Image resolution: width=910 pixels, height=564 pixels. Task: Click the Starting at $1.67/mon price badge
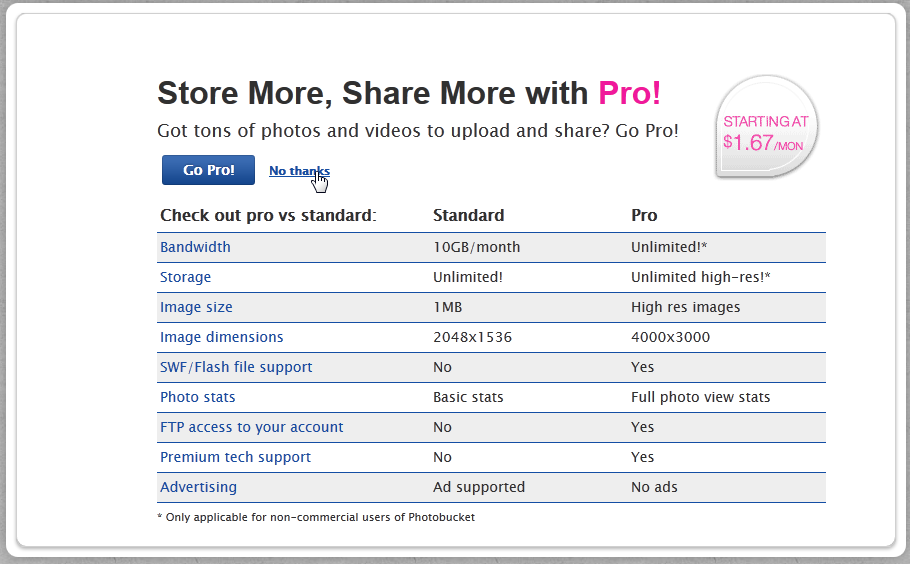coord(765,133)
